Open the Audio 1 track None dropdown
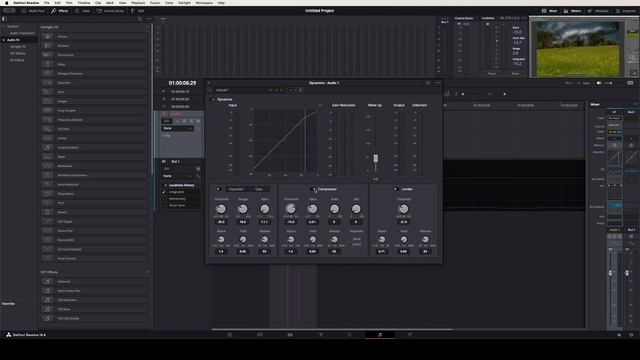Screen dimensions: 640x360 click(178, 128)
